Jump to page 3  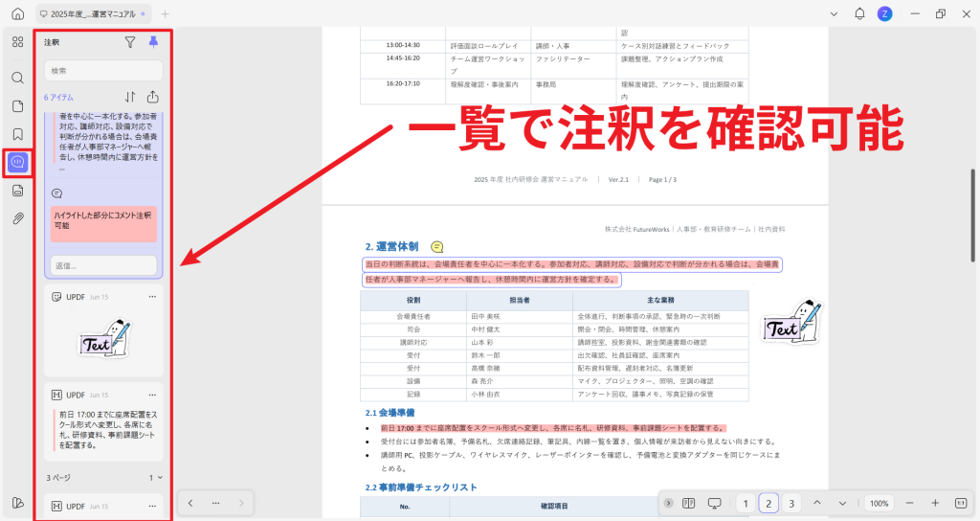click(791, 504)
